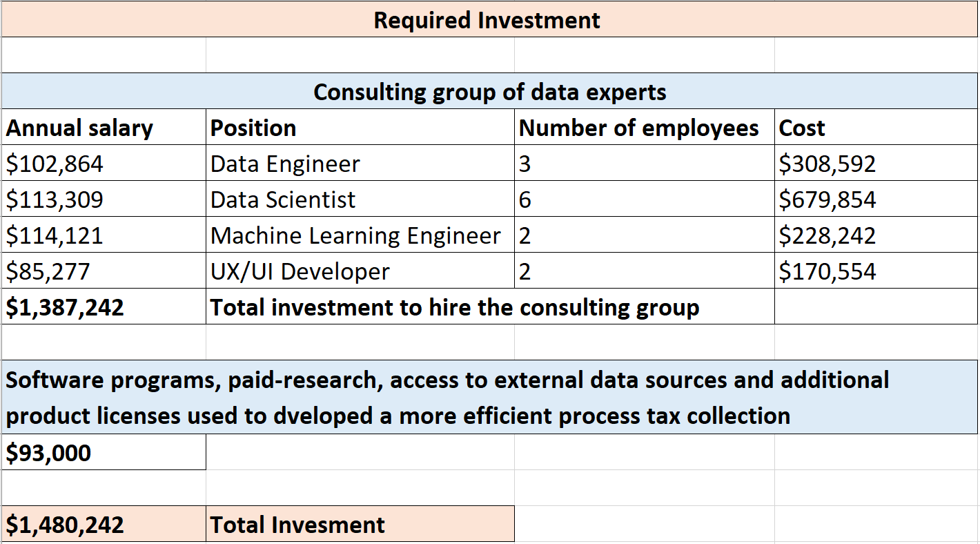
Task: Click the "Total Invesment" label cell
Action: click(x=297, y=525)
